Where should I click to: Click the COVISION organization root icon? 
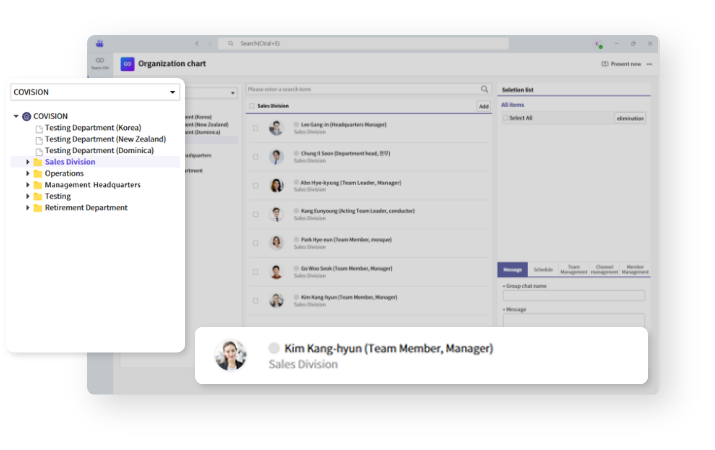pos(26,116)
